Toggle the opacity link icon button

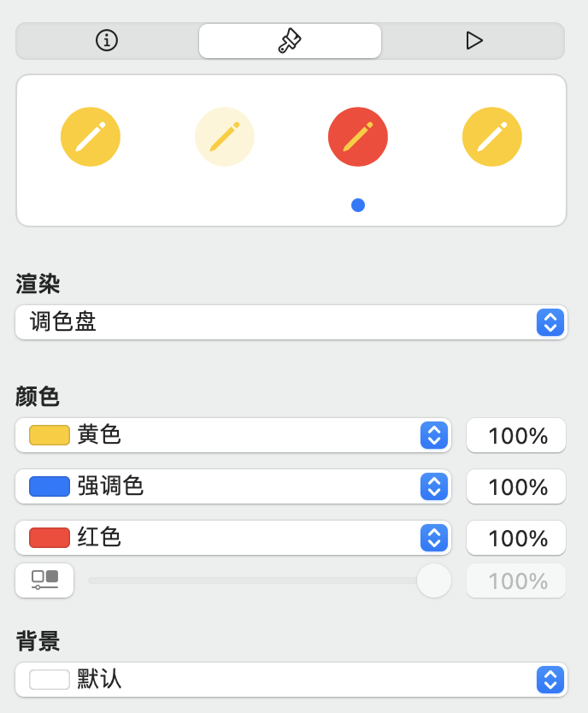pos(44,580)
